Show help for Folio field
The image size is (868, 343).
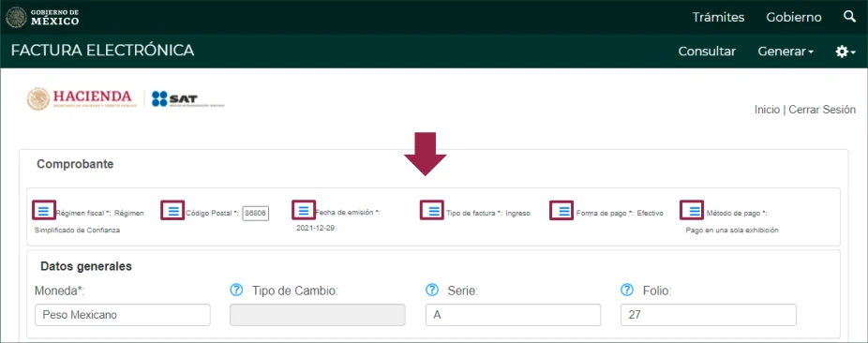click(x=628, y=290)
